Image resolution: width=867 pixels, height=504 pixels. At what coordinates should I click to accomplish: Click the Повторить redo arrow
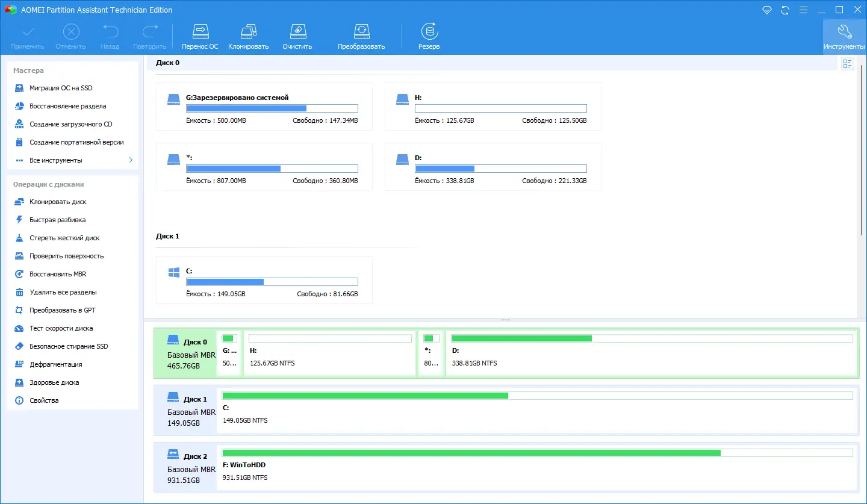pyautogui.click(x=149, y=37)
